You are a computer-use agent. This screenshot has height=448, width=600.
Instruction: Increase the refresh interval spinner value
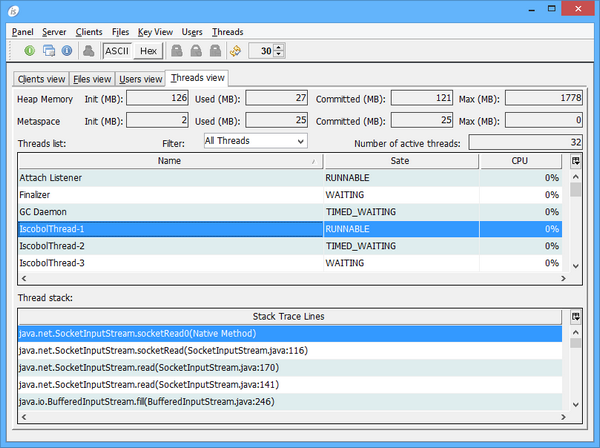(279, 47)
